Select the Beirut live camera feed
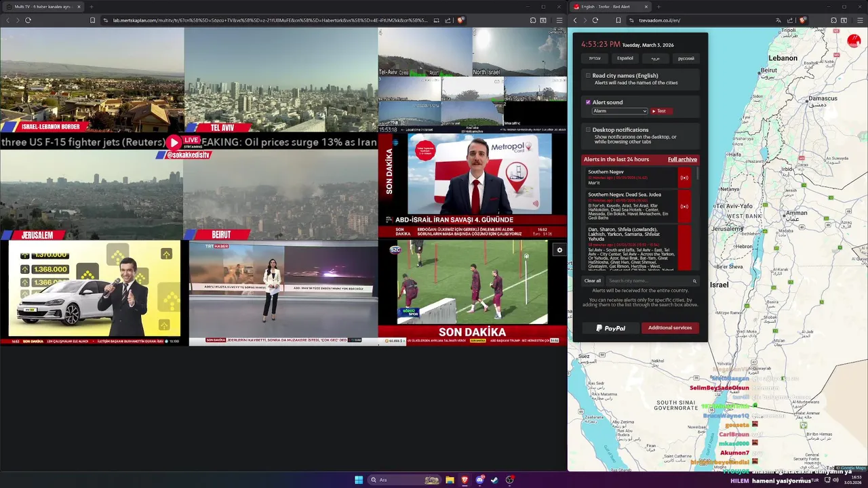 (281, 195)
